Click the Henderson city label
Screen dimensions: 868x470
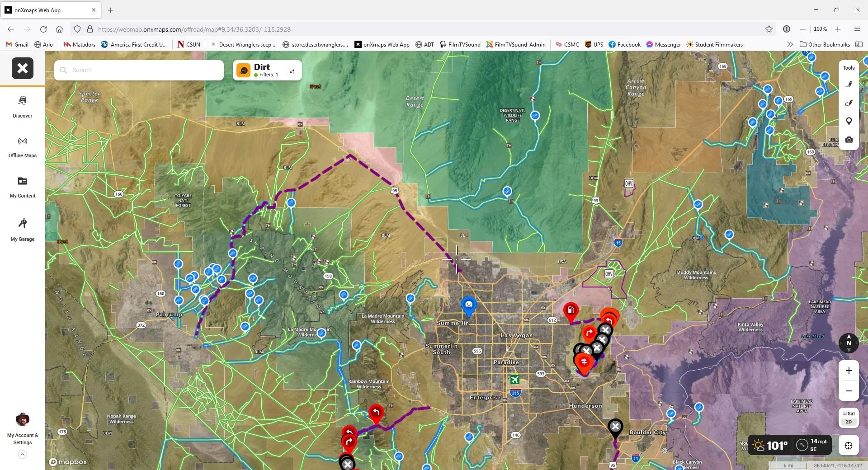[x=585, y=406]
